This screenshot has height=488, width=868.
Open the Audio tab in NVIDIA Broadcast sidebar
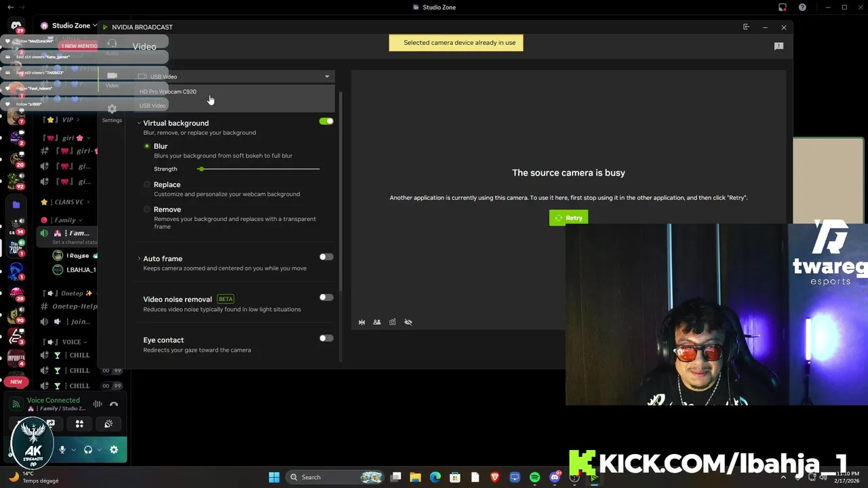112,46
